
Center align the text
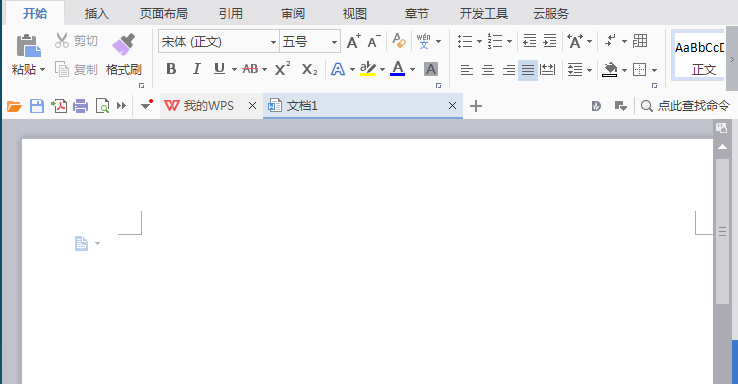pos(488,70)
